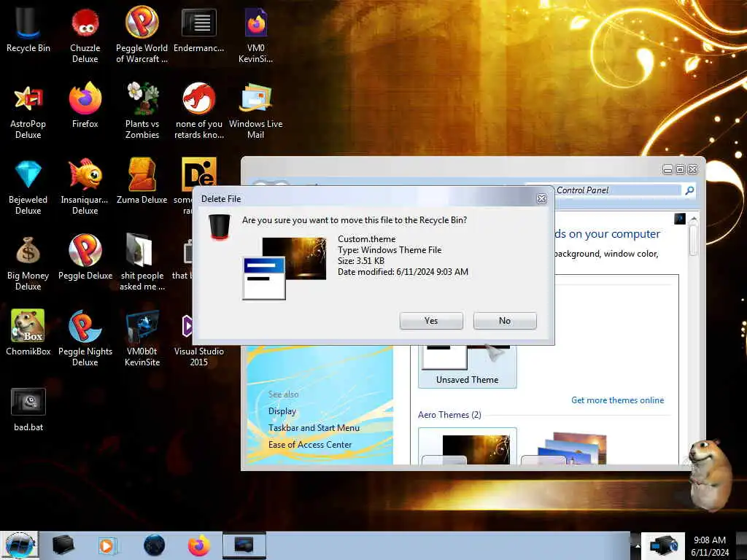The width and height of the screenshot is (747, 560).
Task: Click the Custom.theme file name text
Action: tap(366, 239)
